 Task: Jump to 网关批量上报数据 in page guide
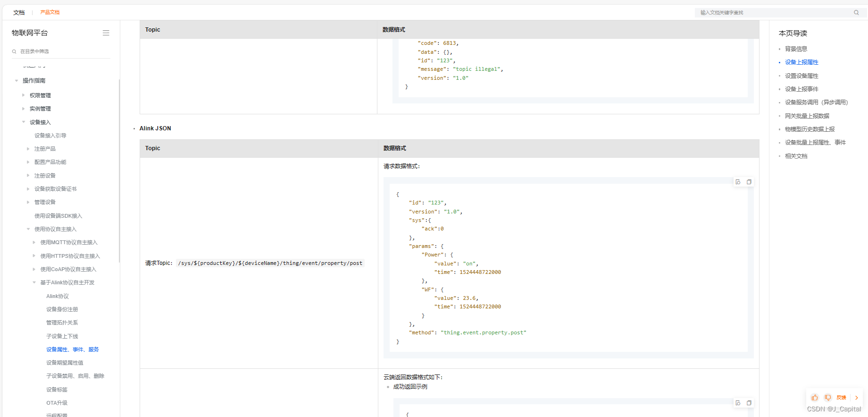coord(807,116)
